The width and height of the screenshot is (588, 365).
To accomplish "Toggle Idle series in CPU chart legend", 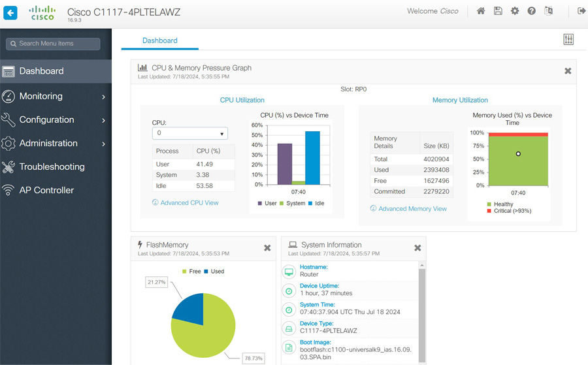I will (316, 203).
